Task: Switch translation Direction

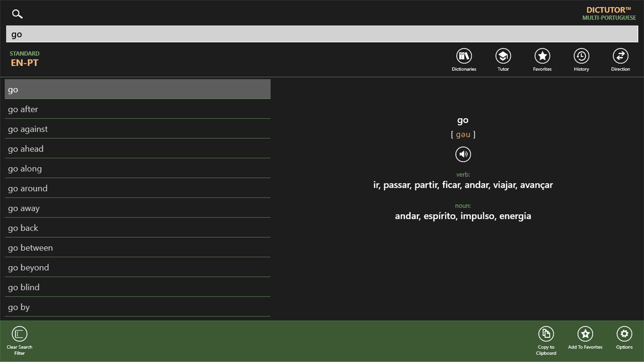Action: [x=620, y=60]
